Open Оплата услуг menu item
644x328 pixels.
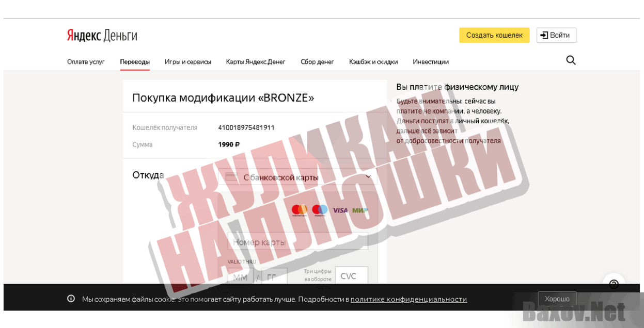pos(86,62)
